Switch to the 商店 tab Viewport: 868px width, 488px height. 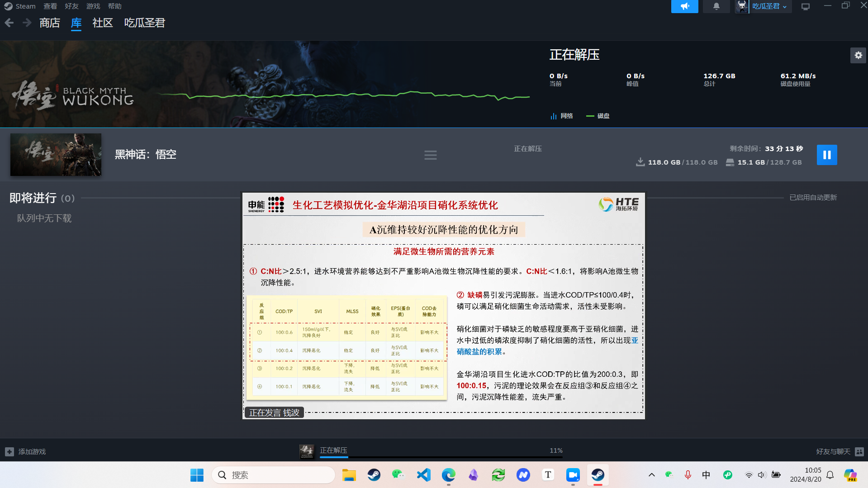49,23
